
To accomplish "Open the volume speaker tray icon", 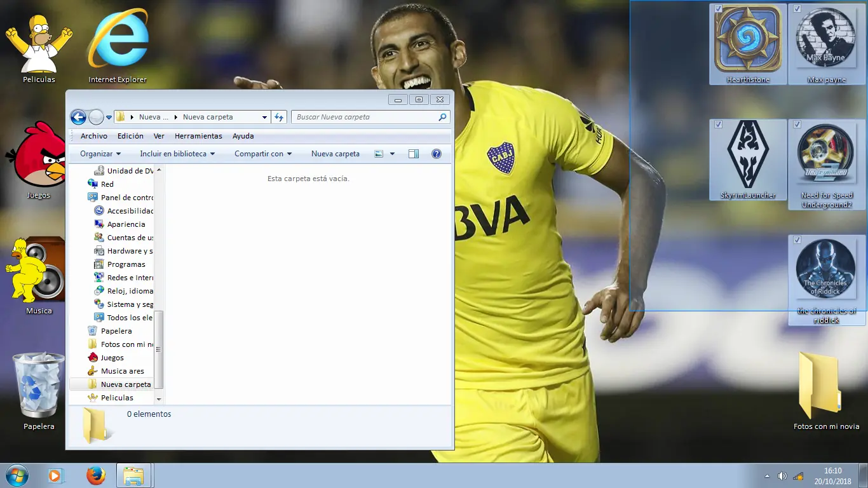I will coord(782,476).
